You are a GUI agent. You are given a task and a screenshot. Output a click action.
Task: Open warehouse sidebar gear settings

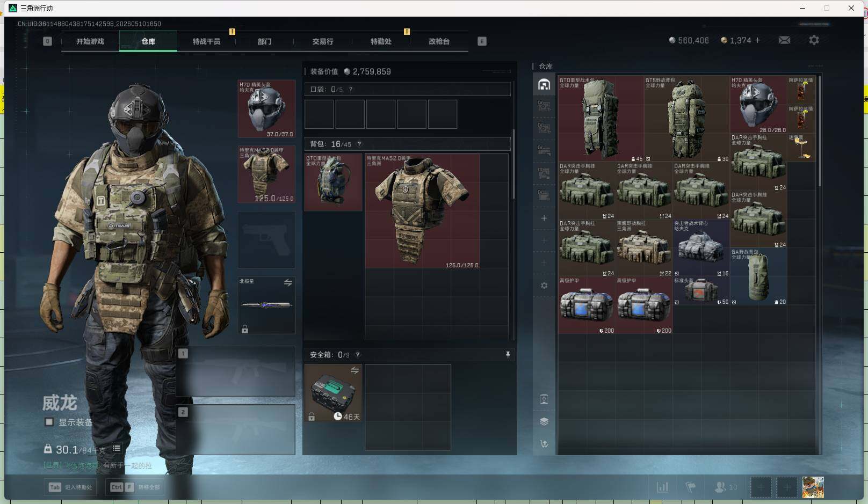point(544,286)
